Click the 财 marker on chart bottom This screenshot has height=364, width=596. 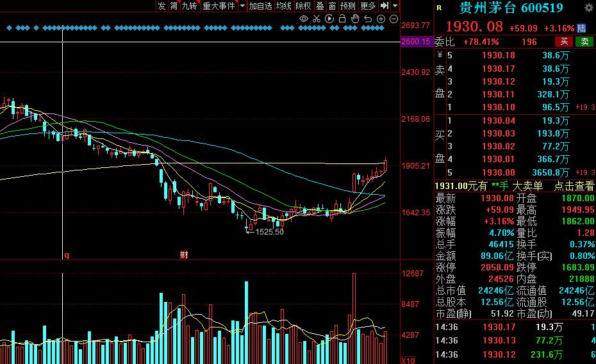click(x=184, y=255)
